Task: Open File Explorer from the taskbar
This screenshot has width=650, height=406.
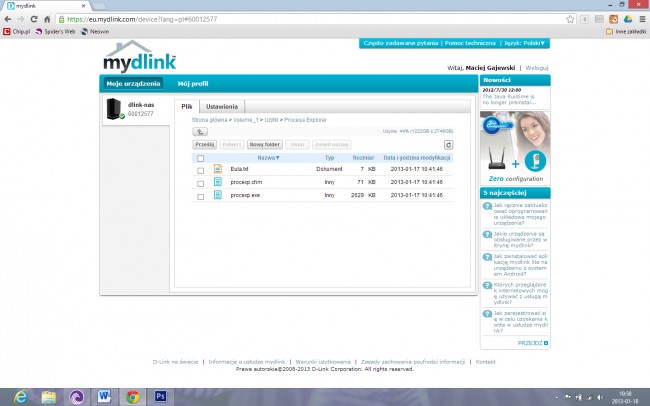Action: tap(49, 397)
